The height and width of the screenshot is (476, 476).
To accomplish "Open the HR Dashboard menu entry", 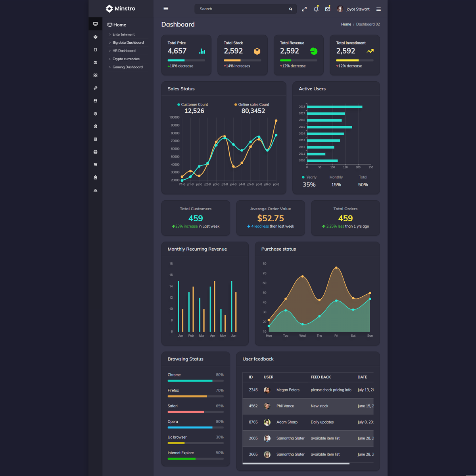I will 124,51.
